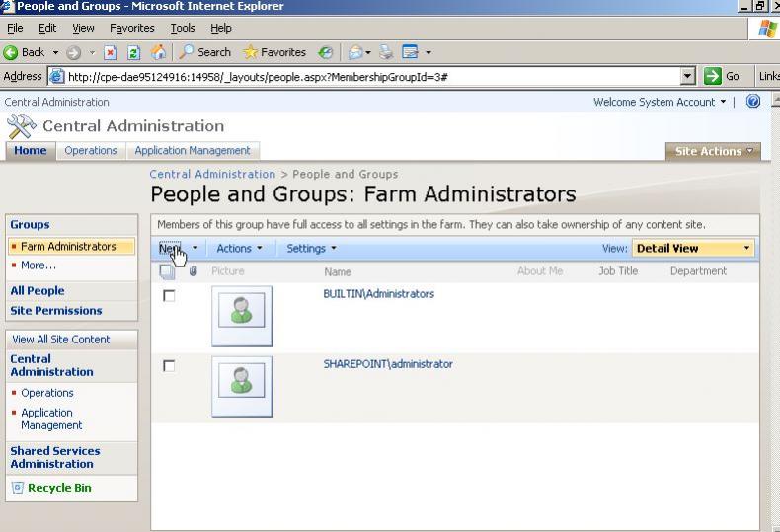Screen dimensions: 780x532
Task: Open the Welcome System Account menu
Action: pos(660,102)
